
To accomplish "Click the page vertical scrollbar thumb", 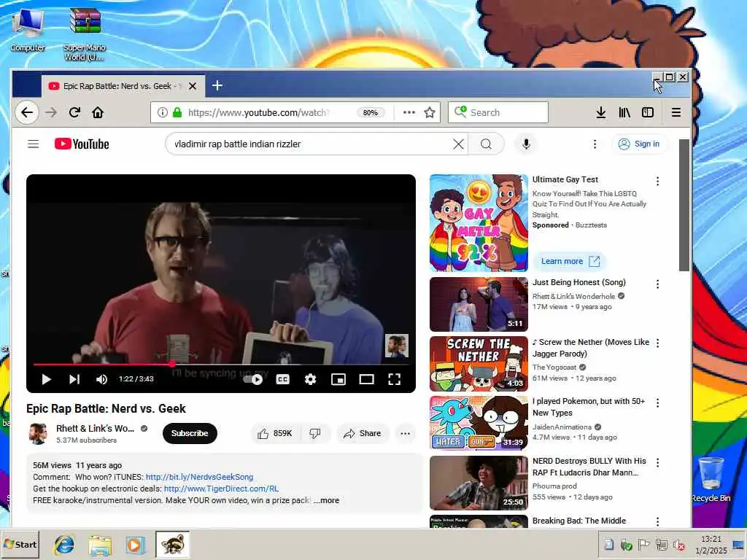I will [684, 205].
